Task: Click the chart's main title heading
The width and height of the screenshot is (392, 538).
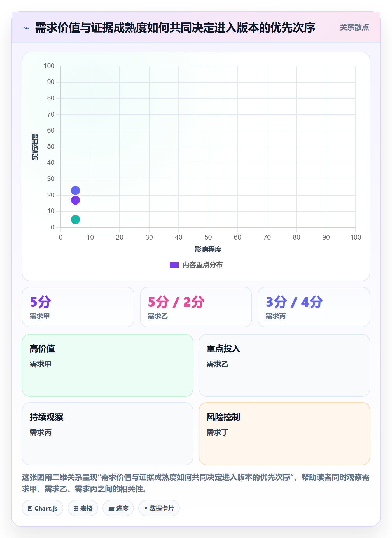Action: click(175, 28)
